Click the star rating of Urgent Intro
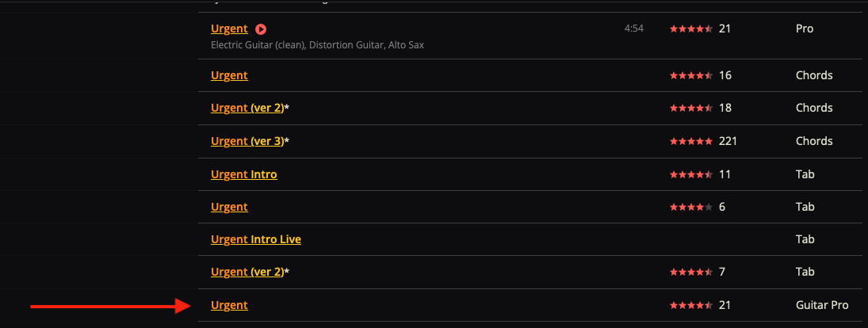 pos(691,174)
